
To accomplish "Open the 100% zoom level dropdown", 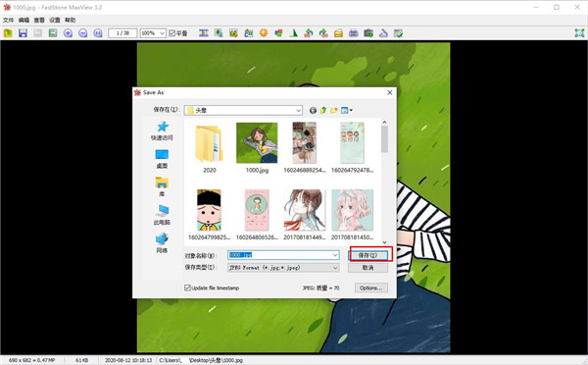I will point(162,33).
